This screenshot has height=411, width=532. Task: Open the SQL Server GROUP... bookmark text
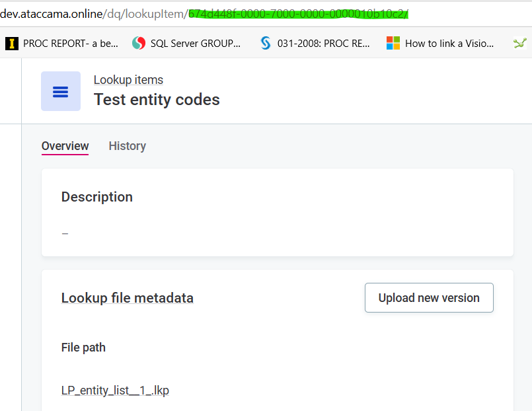coord(196,44)
